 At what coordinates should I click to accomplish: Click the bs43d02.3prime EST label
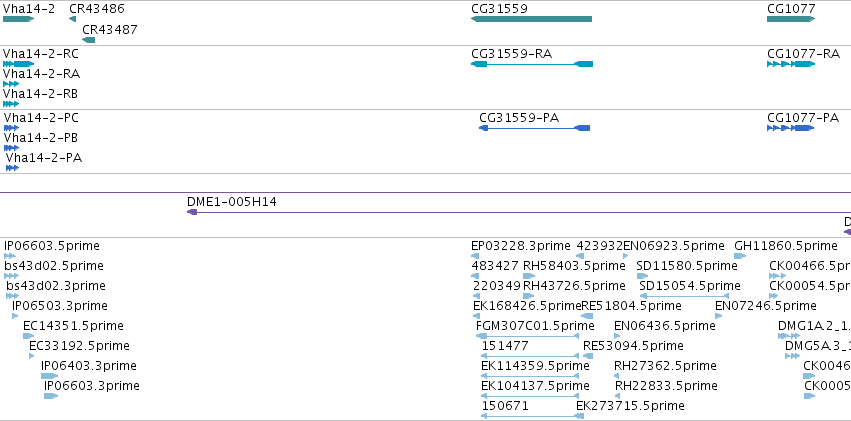tap(56, 285)
